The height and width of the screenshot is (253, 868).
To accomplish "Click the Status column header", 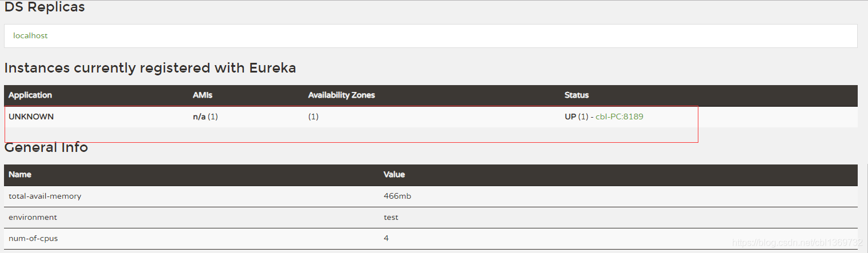I will (576, 95).
